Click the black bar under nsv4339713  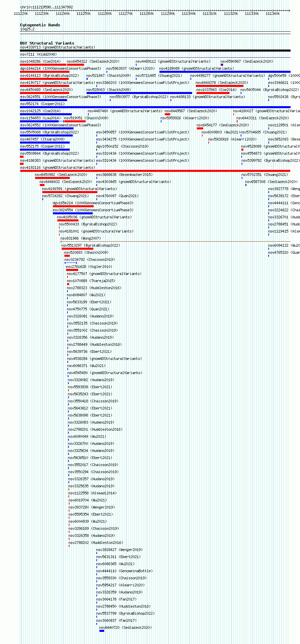coord(155,51)
